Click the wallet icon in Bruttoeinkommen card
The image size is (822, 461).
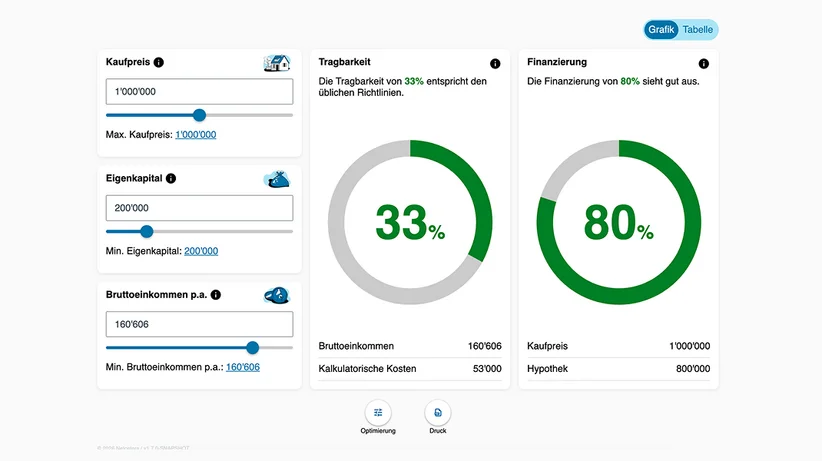pos(277,296)
